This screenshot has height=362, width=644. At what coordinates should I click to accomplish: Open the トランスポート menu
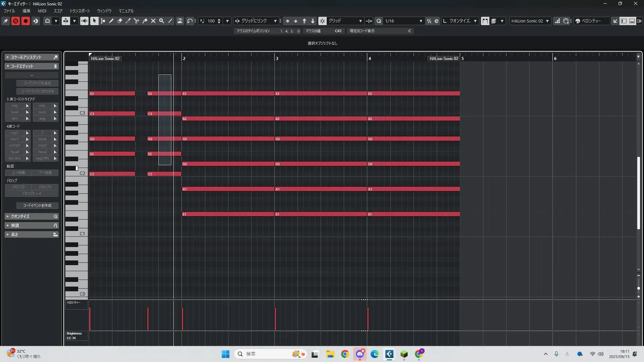(x=79, y=11)
